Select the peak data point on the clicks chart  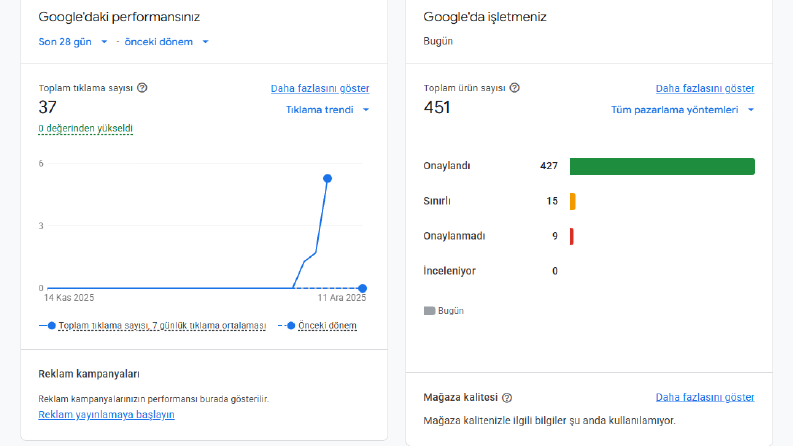tap(327, 179)
